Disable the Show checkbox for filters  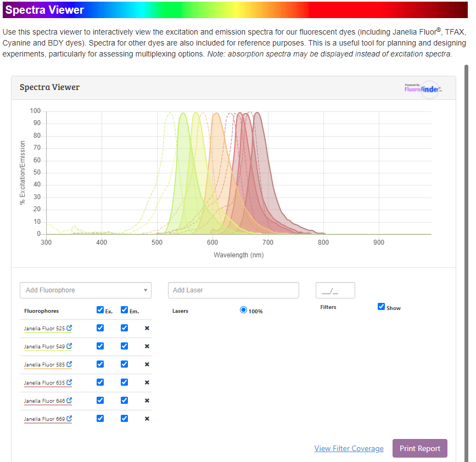[x=381, y=306]
